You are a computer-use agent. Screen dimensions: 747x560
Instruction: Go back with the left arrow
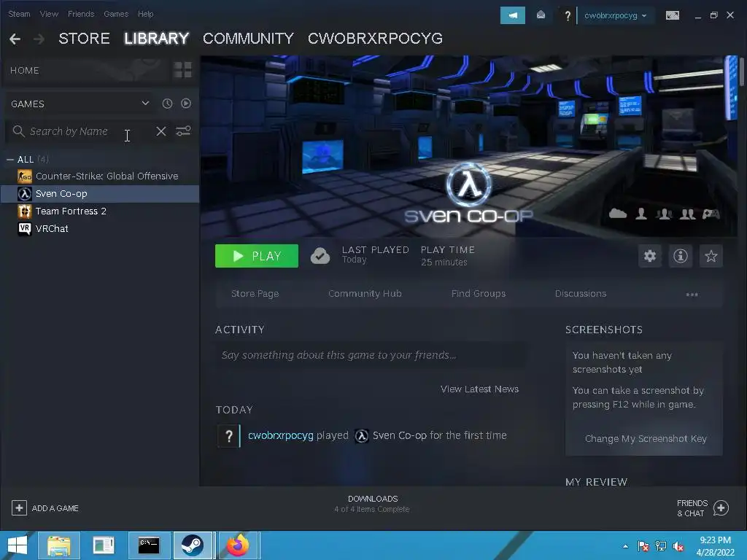15,39
